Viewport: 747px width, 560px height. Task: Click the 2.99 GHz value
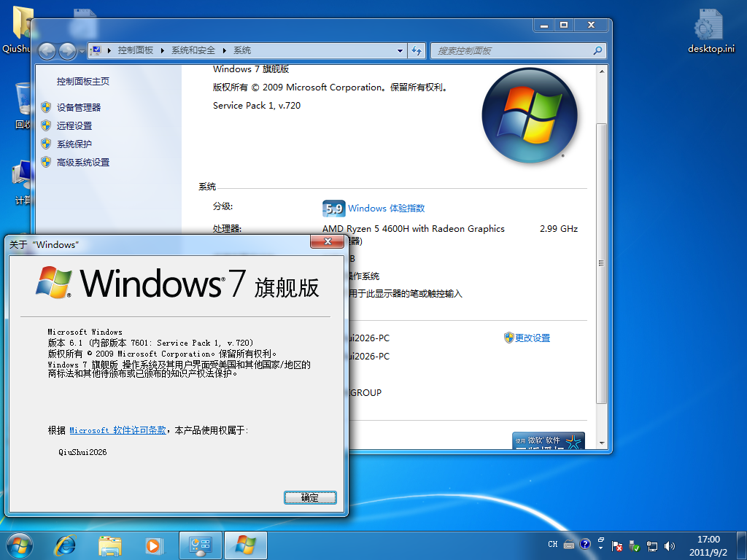[559, 228]
